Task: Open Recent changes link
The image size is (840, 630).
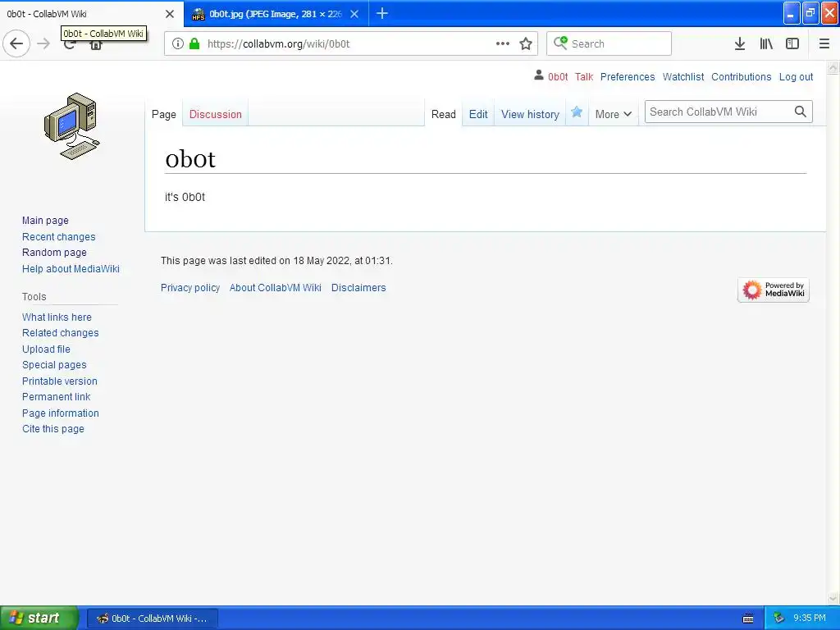Action: coord(58,237)
